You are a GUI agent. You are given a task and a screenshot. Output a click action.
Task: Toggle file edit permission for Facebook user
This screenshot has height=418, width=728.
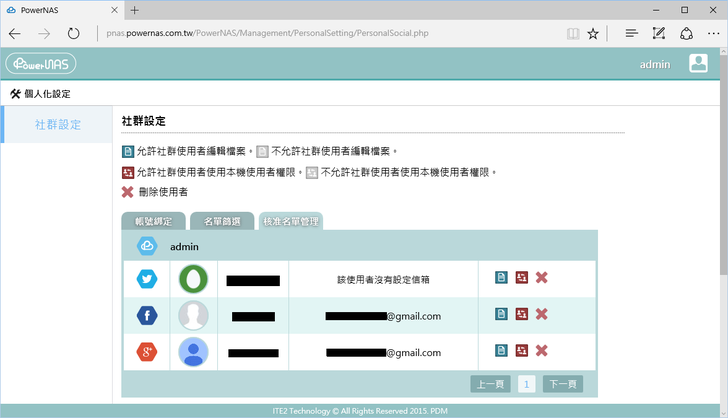(502, 315)
